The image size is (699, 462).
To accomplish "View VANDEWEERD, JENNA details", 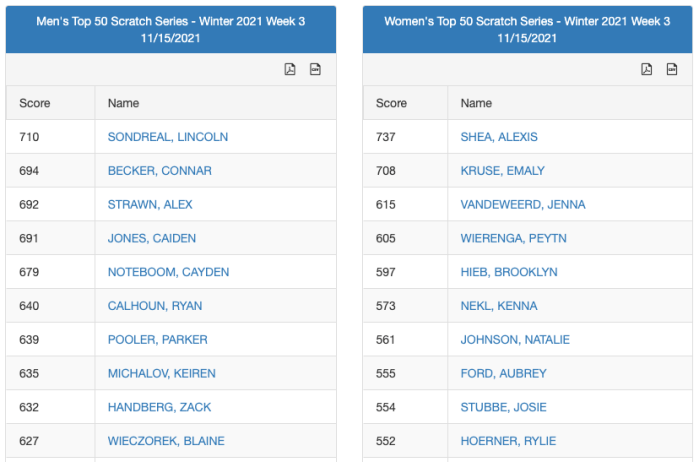I will (523, 205).
